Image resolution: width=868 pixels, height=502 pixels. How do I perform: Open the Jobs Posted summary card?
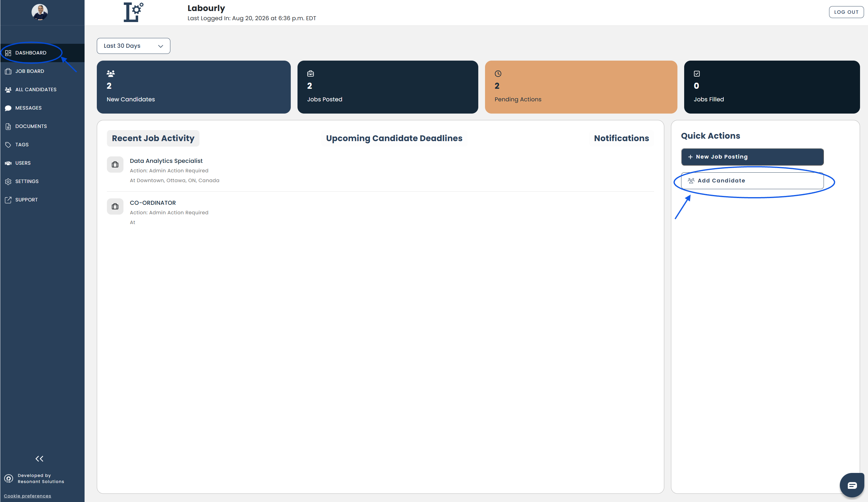(x=388, y=87)
